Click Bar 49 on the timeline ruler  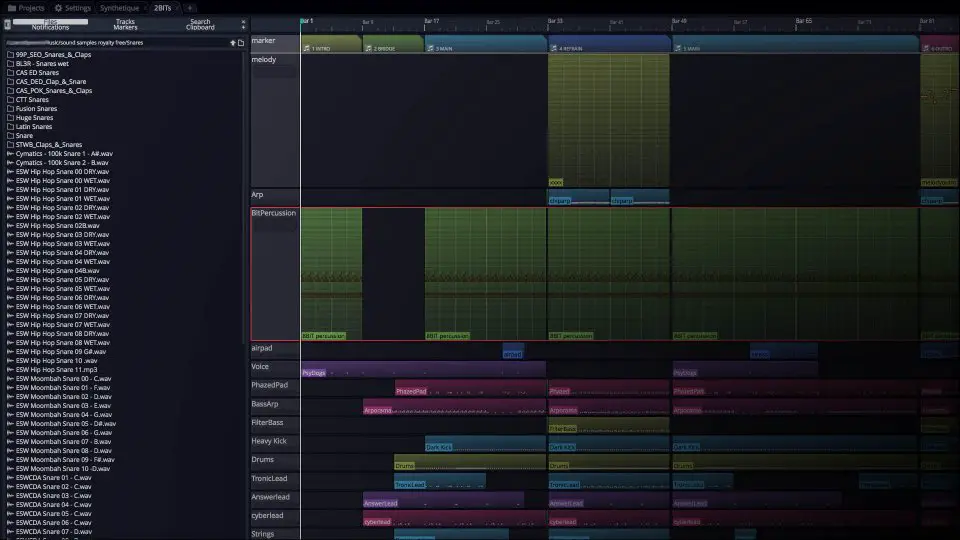tap(679, 21)
